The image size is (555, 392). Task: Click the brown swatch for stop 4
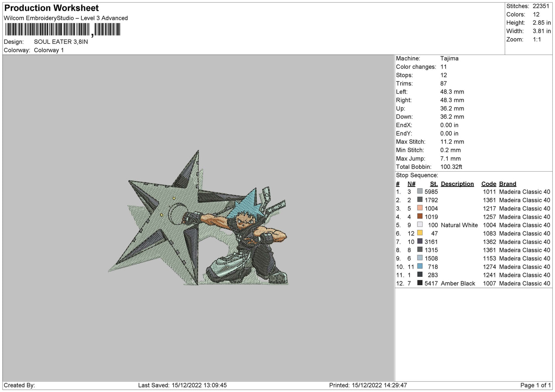420,217
